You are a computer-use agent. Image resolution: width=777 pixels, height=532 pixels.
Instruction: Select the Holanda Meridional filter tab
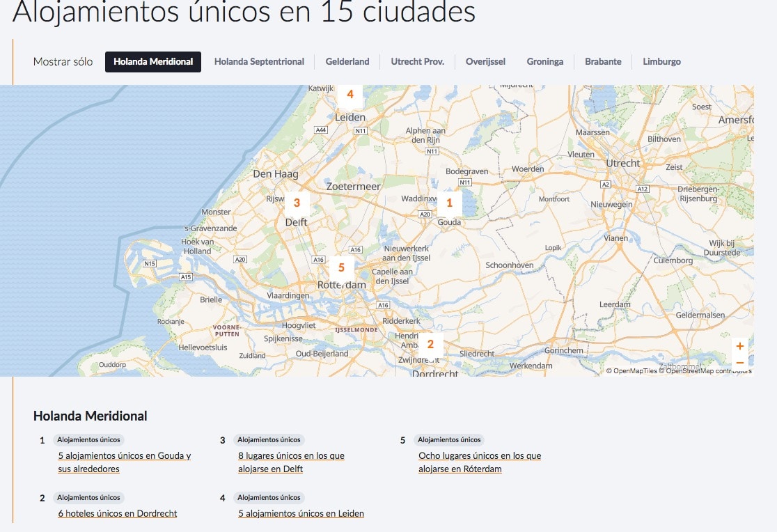(x=153, y=62)
